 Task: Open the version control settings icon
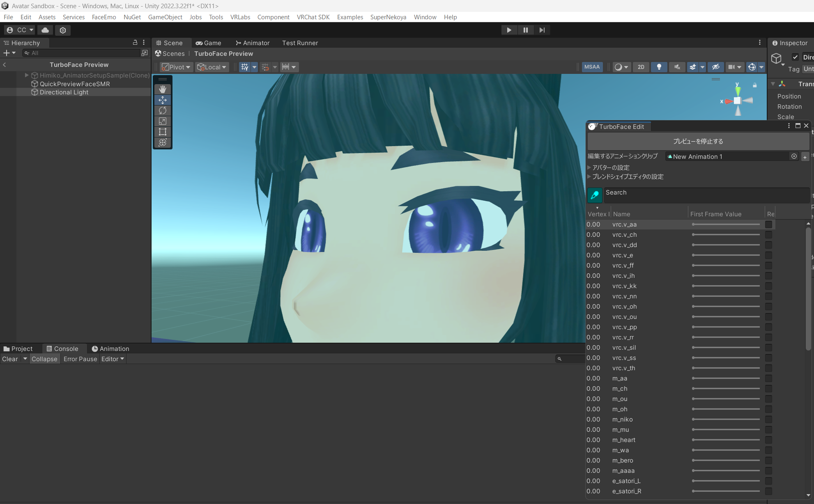63,30
